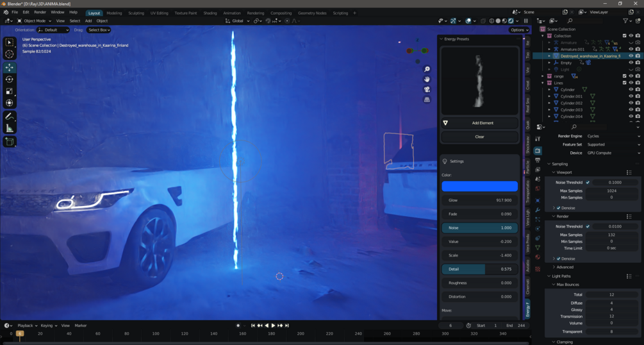Activate the Scale tool
Screen dimensions: 644x345
10,91
